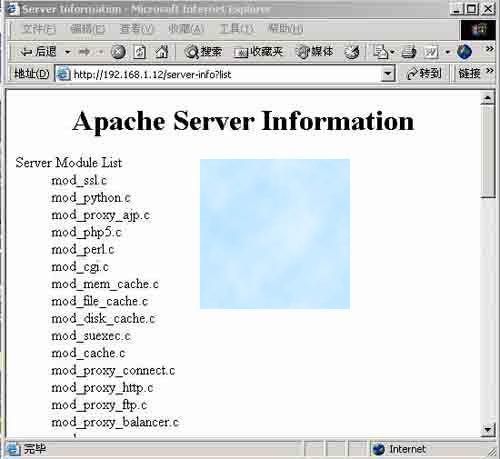Click the IE title bar icon
500x459 pixels.
tap(13, 9)
